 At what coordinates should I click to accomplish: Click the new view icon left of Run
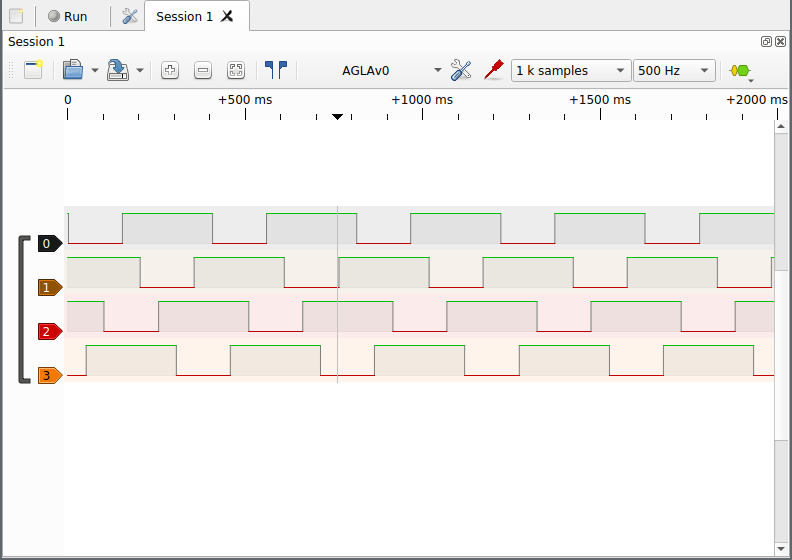pyautogui.click(x=16, y=16)
